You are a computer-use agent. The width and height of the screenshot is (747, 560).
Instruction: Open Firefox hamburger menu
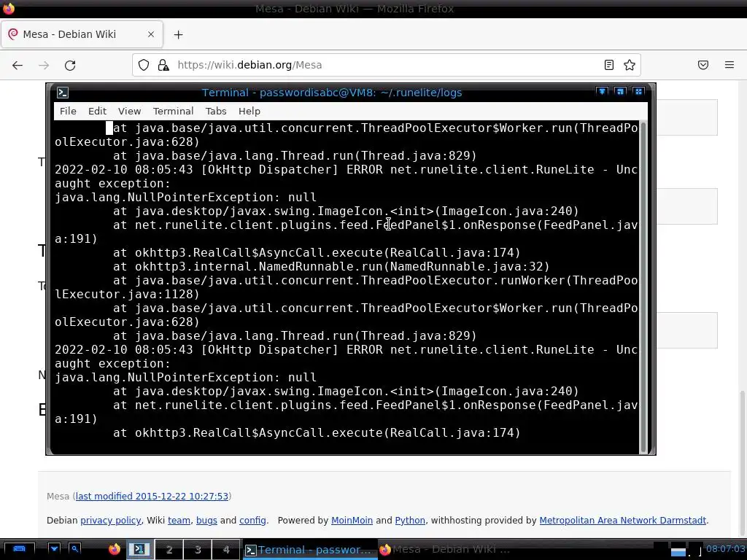tap(729, 65)
